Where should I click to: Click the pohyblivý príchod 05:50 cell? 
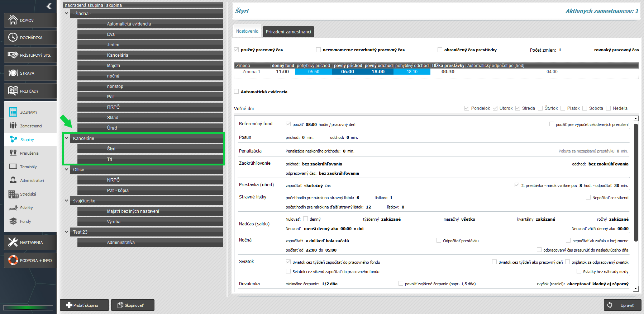pyautogui.click(x=314, y=72)
